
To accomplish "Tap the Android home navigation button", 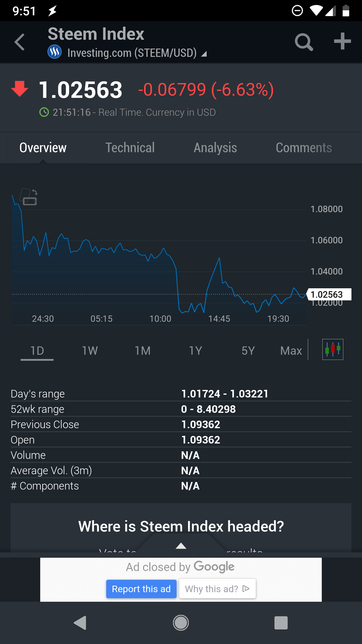I will [181, 623].
